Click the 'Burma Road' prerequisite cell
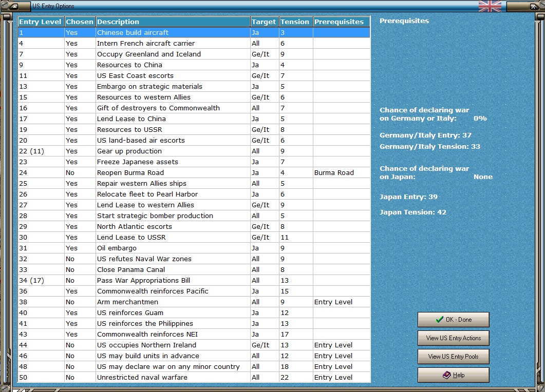The width and height of the screenshot is (545, 392). [341, 172]
